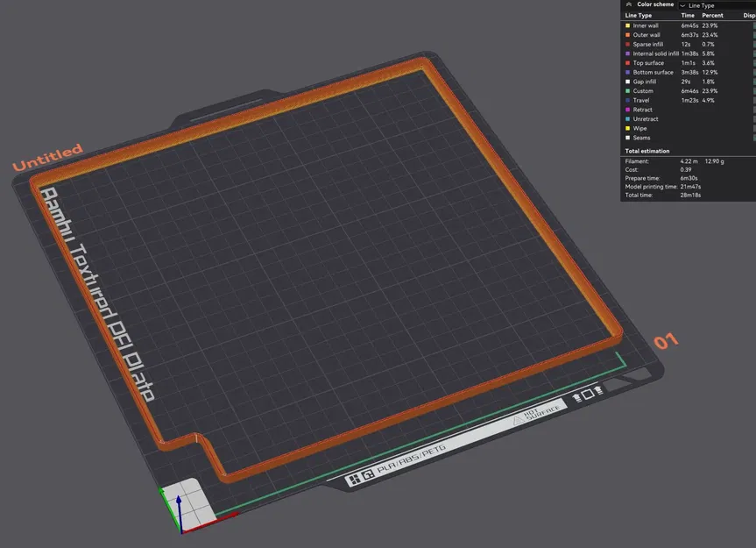Click the Seams white swatch
Viewport: 756px width, 548px height.
pos(628,138)
